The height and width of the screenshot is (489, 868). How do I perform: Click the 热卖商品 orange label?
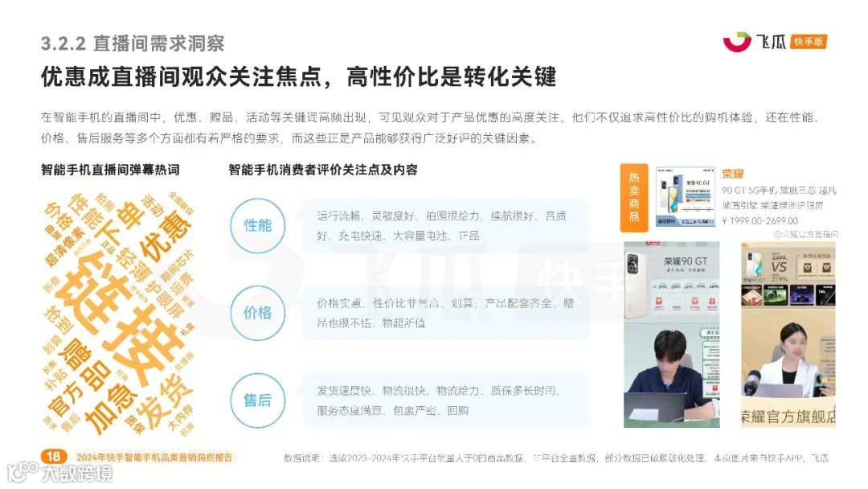[634, 197]
